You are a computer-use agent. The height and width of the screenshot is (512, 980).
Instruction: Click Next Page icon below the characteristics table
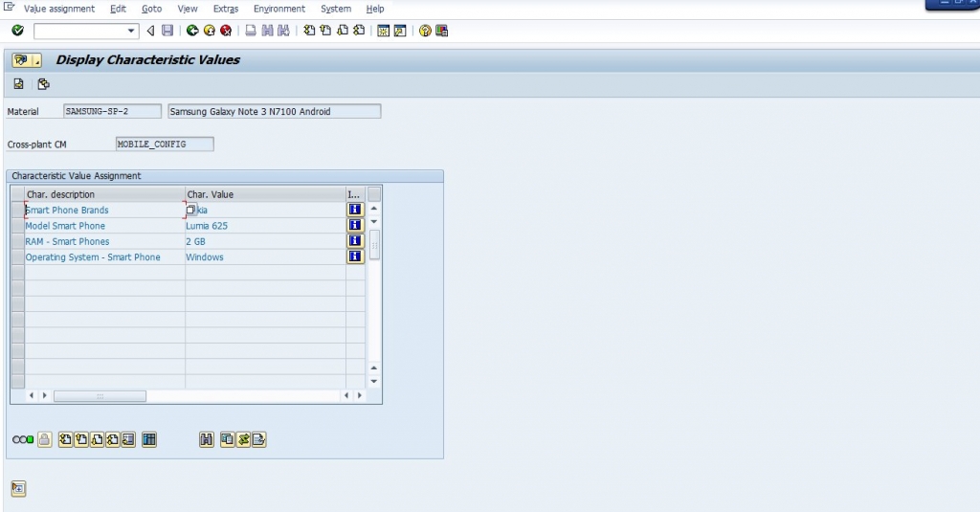(97, 439)
